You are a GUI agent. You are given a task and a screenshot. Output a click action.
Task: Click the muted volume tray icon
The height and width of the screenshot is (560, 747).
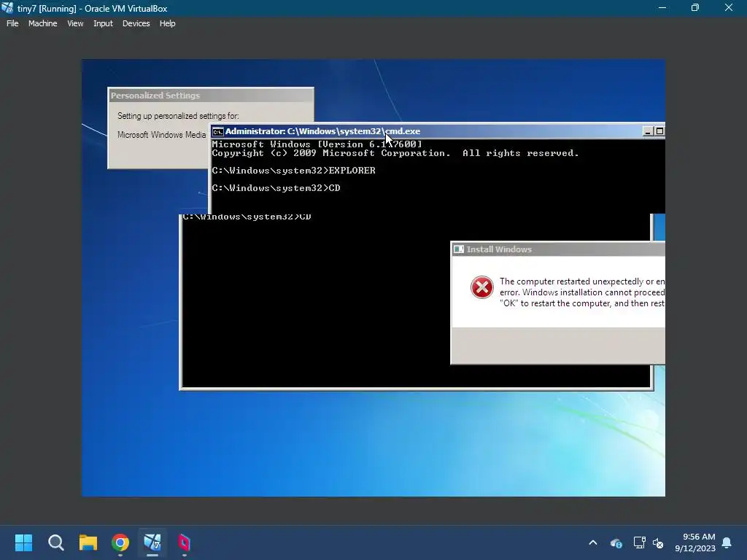click(x=658, y=542)
